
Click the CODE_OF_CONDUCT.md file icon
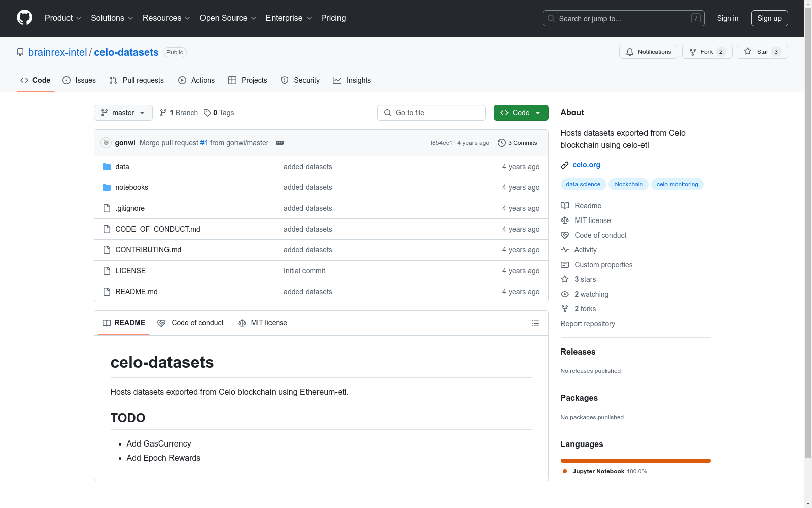click(107, 229)
